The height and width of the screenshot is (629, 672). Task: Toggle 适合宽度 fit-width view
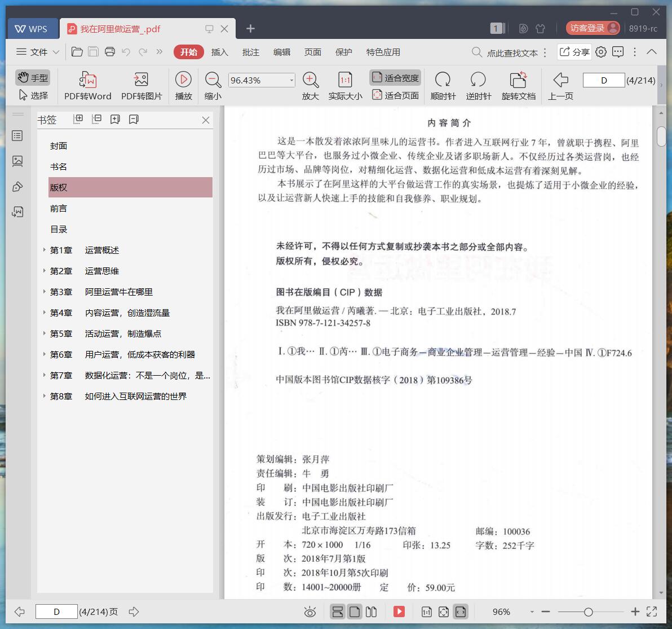[x=395, y=78]
